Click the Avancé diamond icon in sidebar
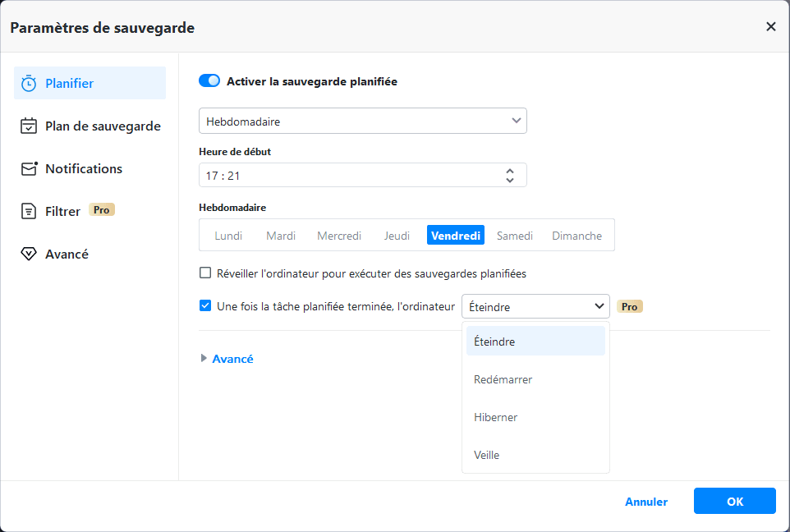Screen dimensions: 790x532 point(29,255)
